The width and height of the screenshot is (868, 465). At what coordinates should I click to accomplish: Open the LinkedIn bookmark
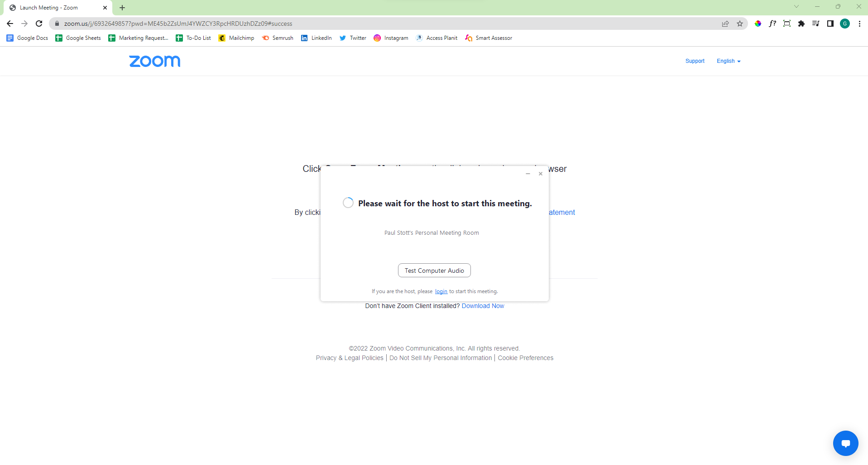317,38
